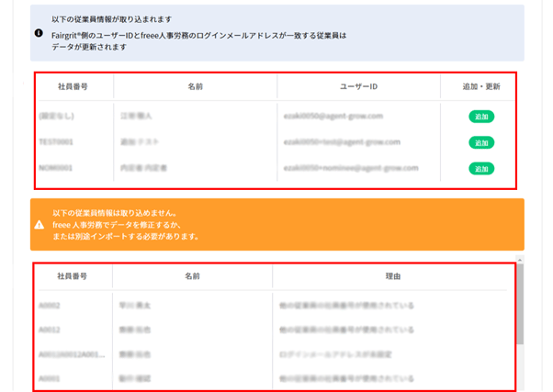The width and height of the screenshot is (553, 392).
Task: Click the 理由 column header
Action: click(390, 275)
